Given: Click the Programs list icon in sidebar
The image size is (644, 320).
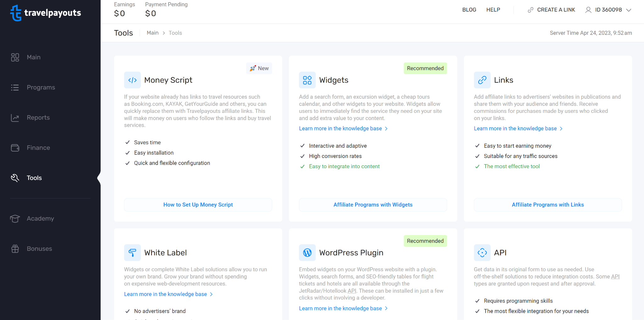Looking at the screenshot, I should (15, 87).
